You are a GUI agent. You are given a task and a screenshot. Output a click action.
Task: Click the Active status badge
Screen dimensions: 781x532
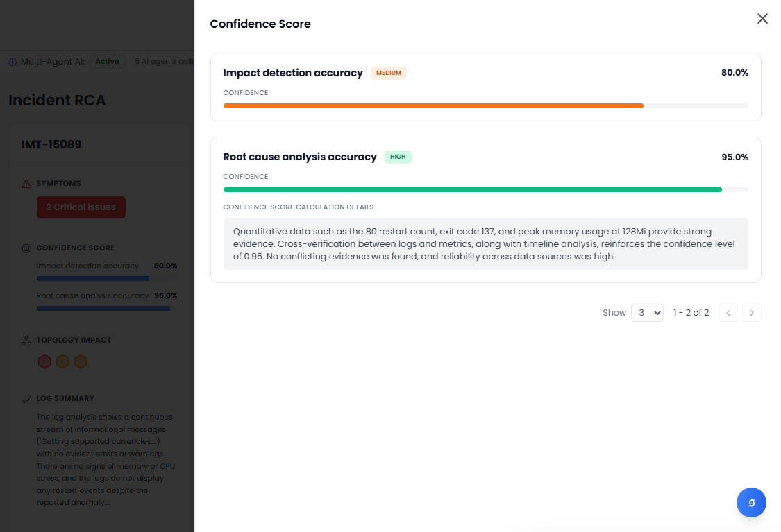[107, 62]
